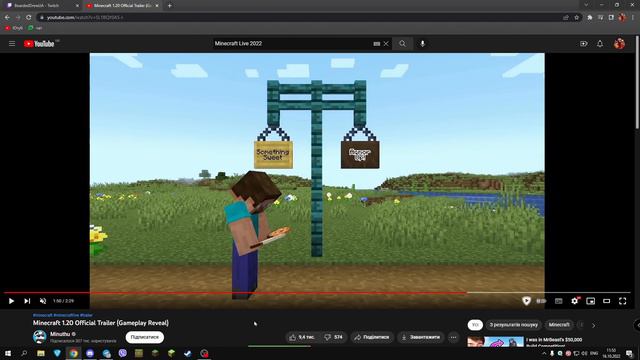This screenshot has height=360, width=640.
Task: Reload the current page
Action: (29, 18)
